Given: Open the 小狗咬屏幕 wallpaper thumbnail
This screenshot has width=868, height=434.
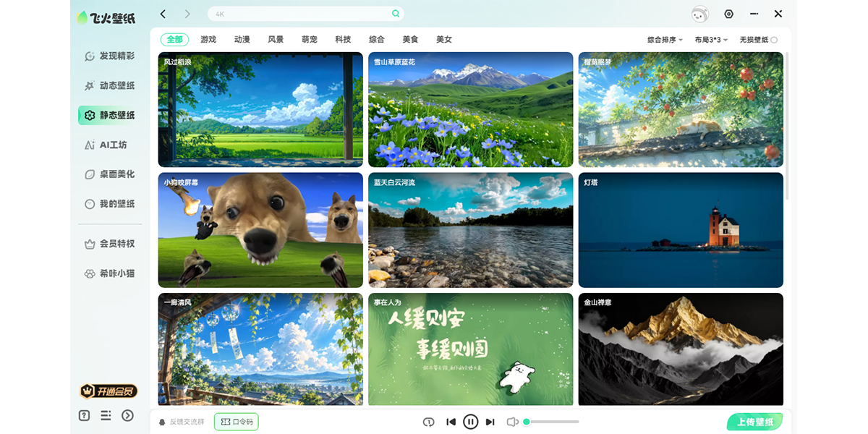Looking at the screenshot, I should click(x=260, y=230).
